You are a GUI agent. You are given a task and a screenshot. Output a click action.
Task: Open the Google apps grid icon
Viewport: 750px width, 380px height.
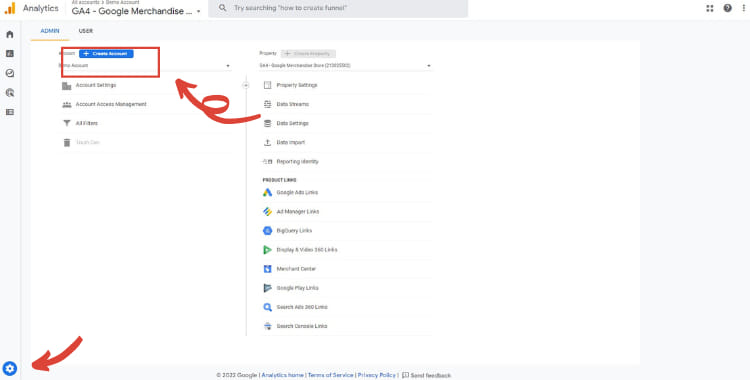tap(710, 8)
